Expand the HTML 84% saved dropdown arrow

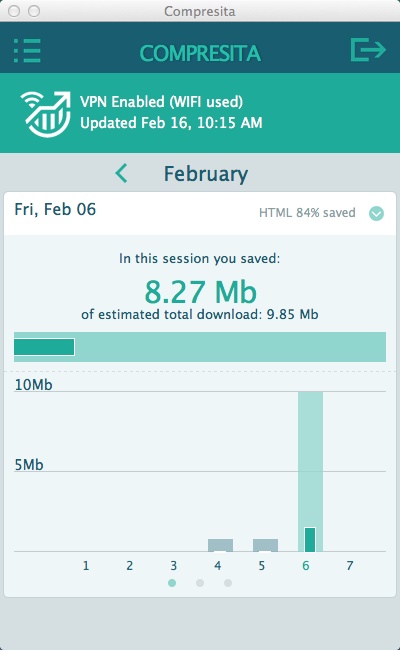coord(376,213)
